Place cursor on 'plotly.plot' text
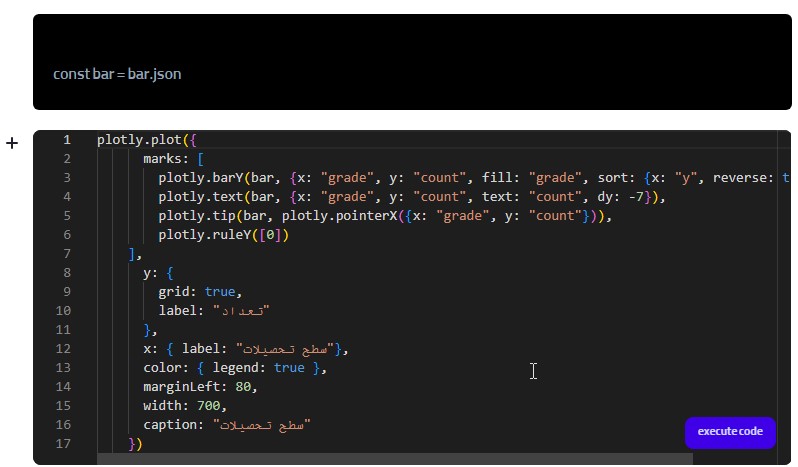Screen dimensions: 798x467 [139, 140]
